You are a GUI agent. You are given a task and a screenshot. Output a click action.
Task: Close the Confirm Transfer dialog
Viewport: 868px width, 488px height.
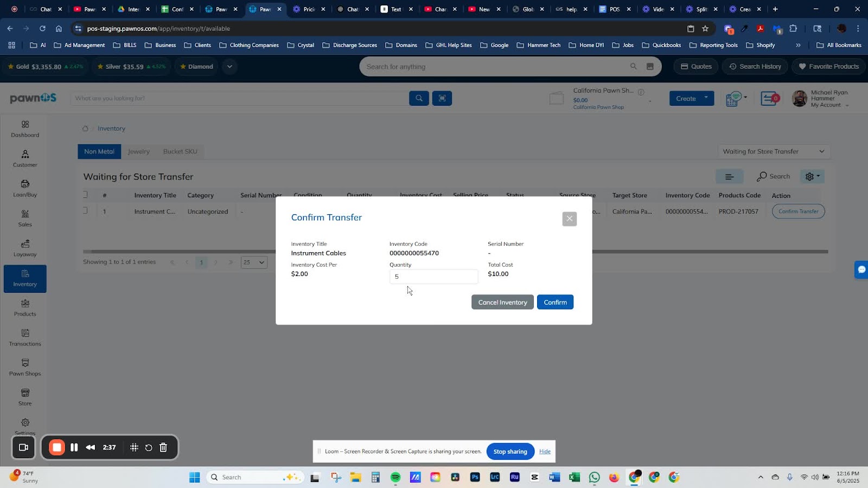[x=570, y=219]
